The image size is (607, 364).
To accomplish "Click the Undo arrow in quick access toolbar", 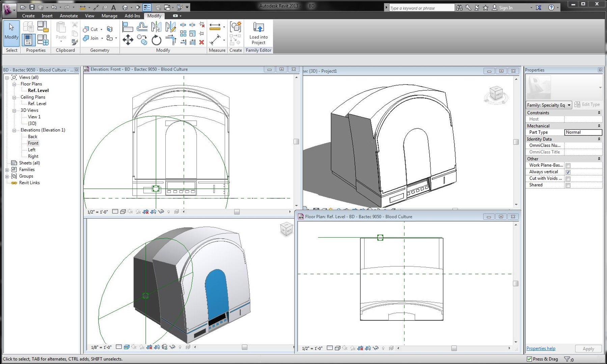I will (x=54, y=7).
